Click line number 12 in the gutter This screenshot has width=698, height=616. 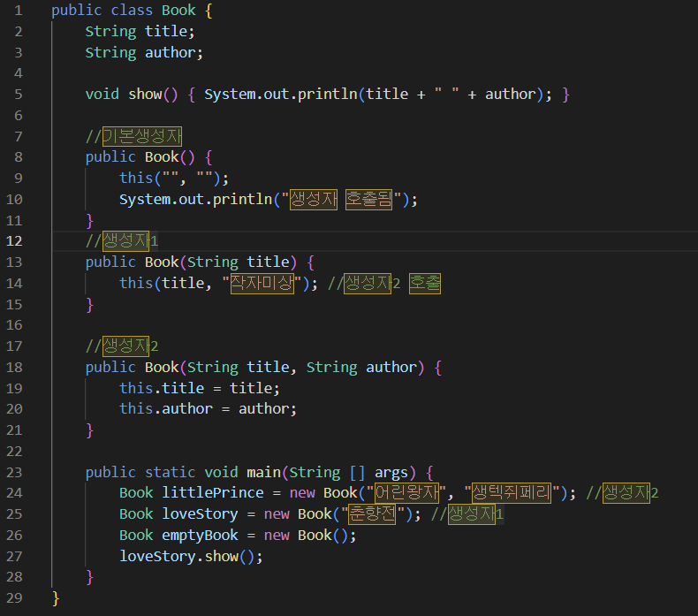tap(14, 241)
